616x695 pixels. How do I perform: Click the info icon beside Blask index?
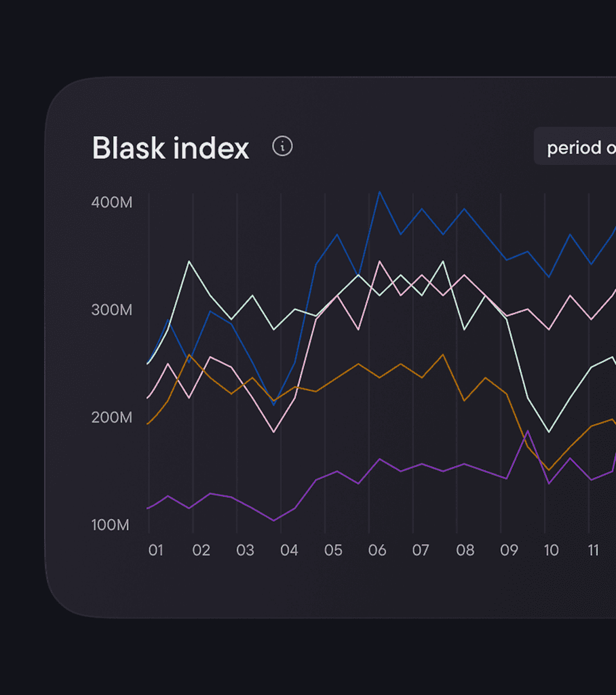[282, 146]
